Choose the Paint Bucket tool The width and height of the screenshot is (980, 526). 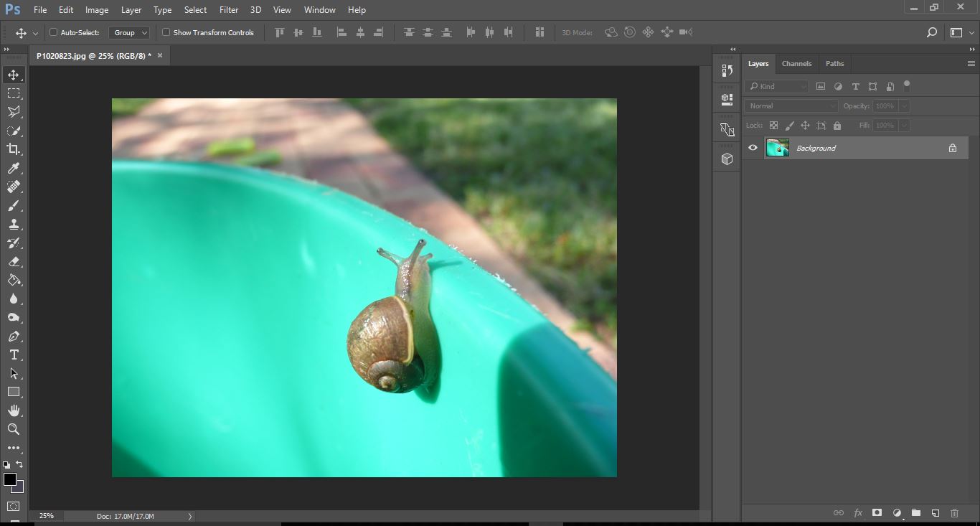[x=14, y=280]
